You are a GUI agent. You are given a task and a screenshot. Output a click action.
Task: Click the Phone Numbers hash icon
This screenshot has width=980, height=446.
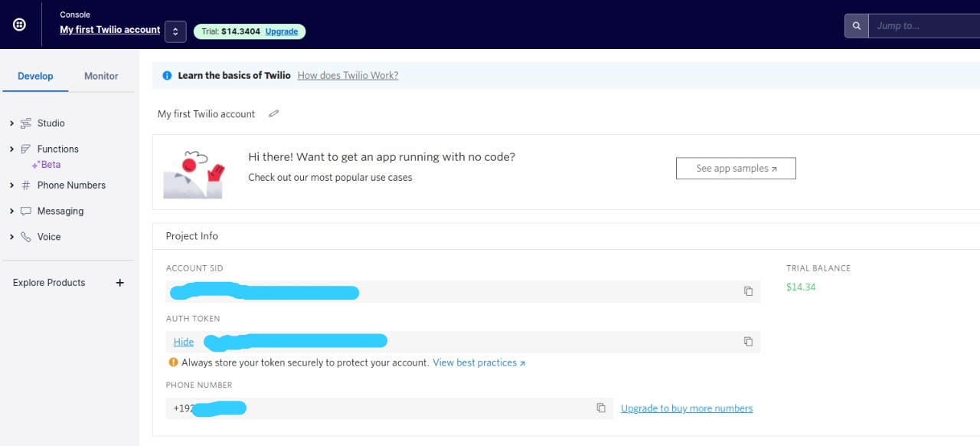click(26, 185)
